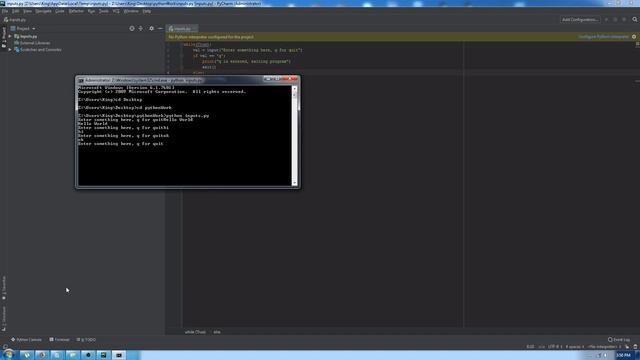Open the Edit menu
The width and height of the screenshot is (640, 360).
(16, 11)
